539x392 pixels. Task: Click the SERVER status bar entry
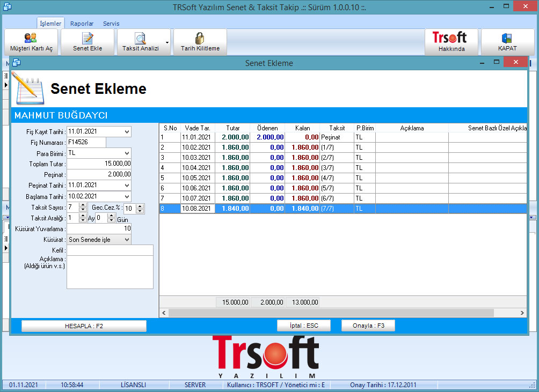pos(195,385)
